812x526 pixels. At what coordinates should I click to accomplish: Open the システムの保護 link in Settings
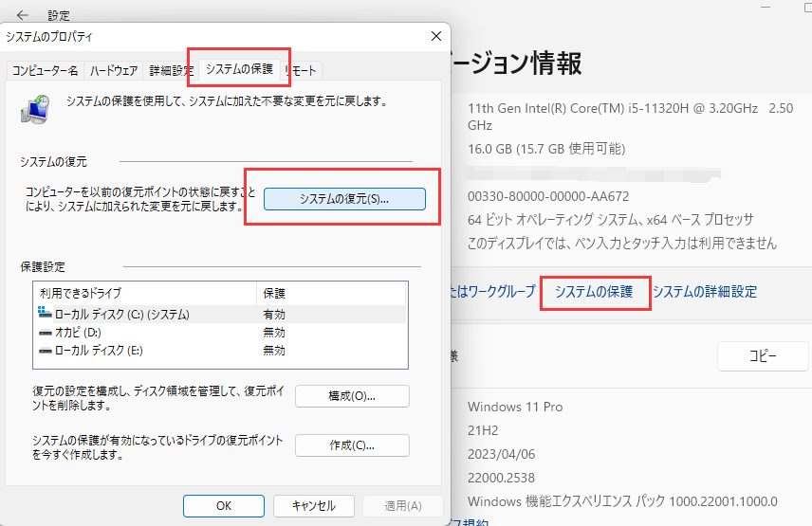pos(594,292)
